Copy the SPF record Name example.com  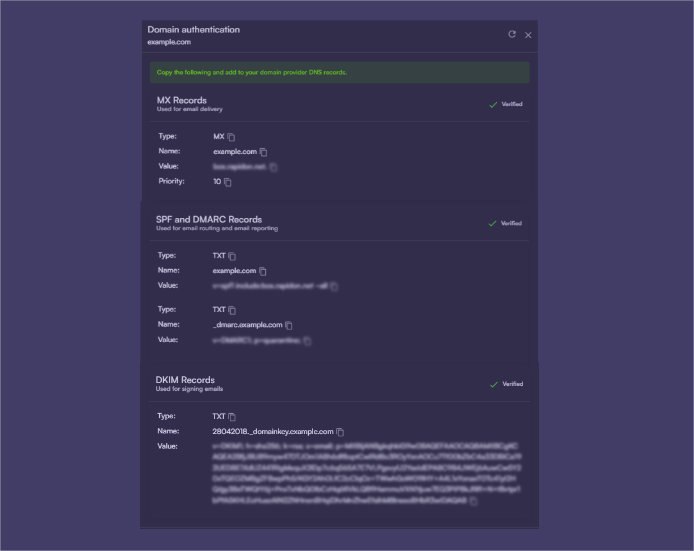tap(264, 271)
